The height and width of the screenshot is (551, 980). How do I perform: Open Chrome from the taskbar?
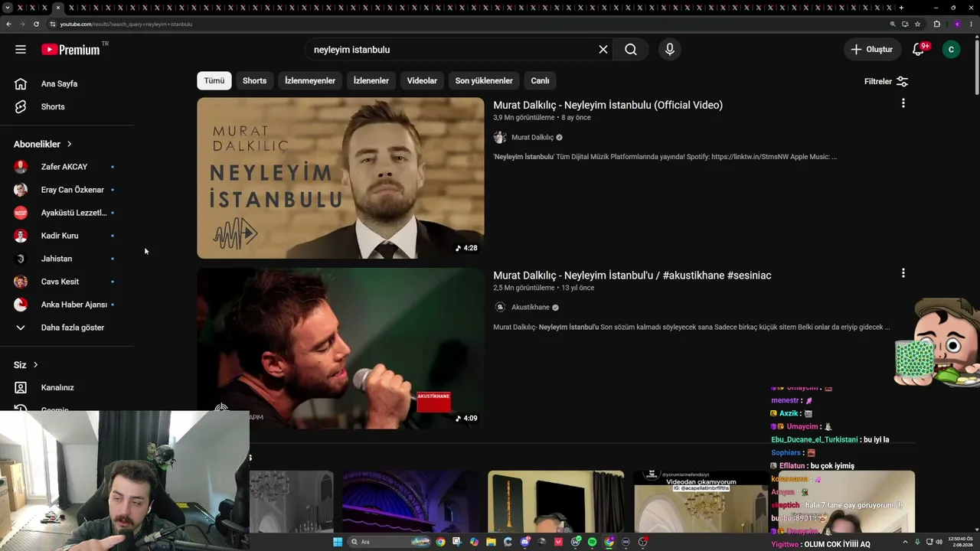(440, 542)
